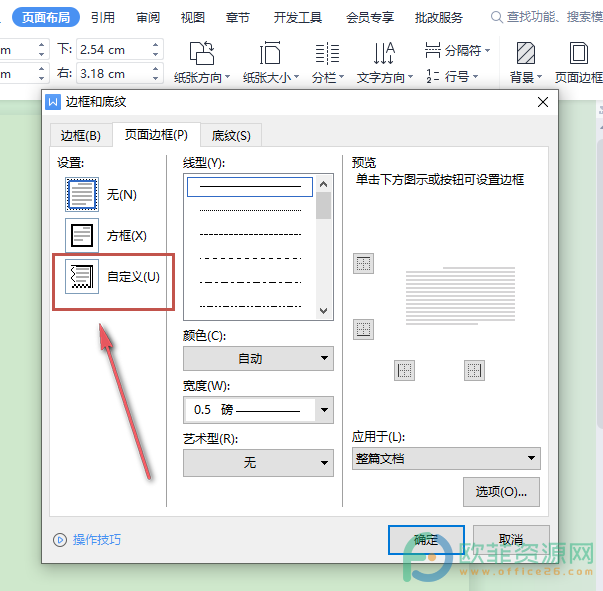
Task: Click line style list scroll down arrow
Action: (x=323, y=310)
